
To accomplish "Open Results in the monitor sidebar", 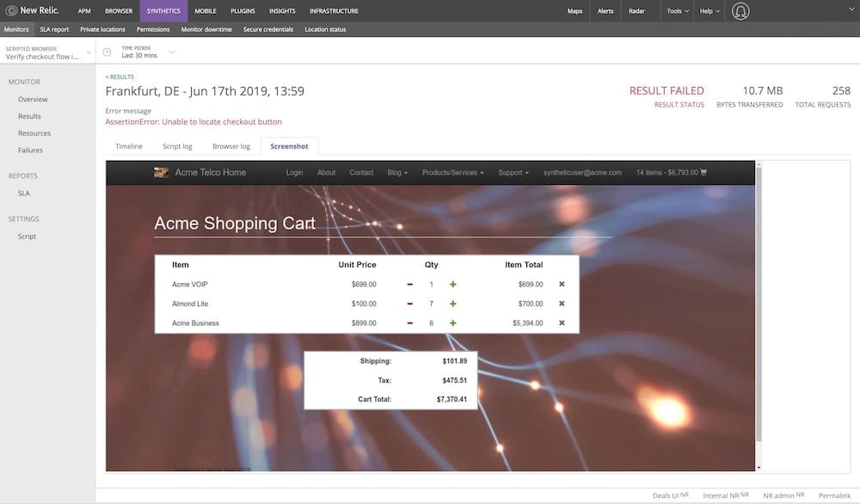I will coord(29,116).
